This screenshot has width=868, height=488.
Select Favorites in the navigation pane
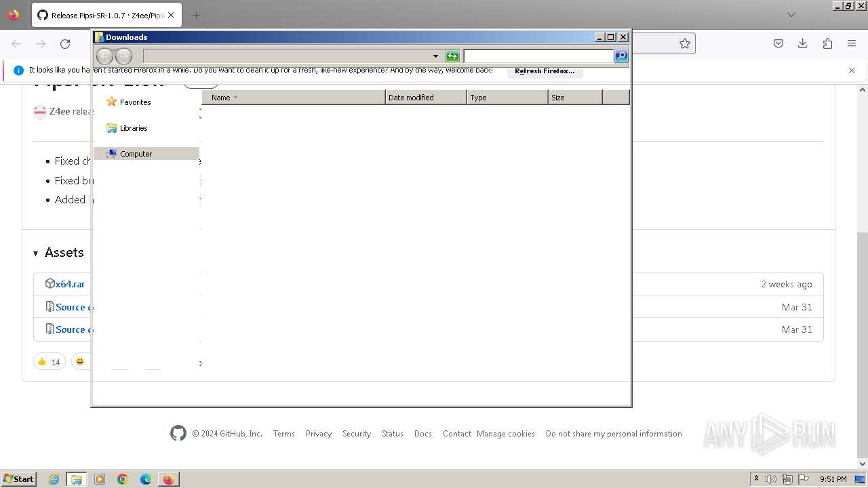pyautogui.click(x=135, y=102)
